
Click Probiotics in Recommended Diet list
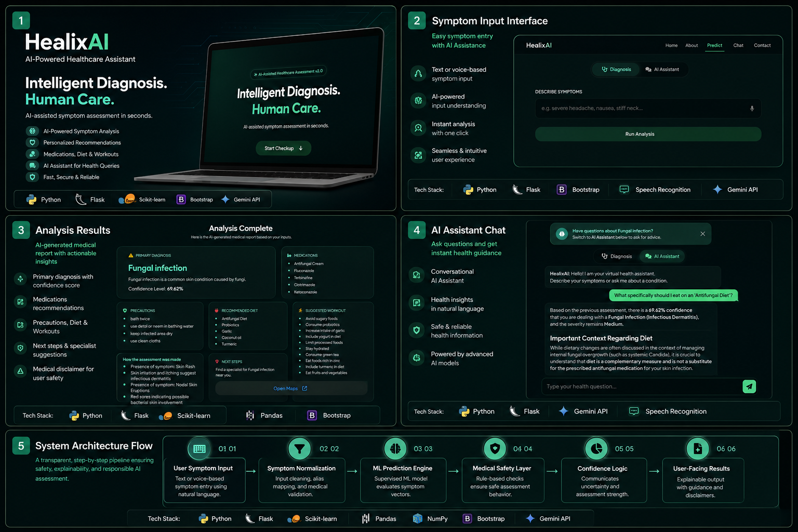point(230,325)
